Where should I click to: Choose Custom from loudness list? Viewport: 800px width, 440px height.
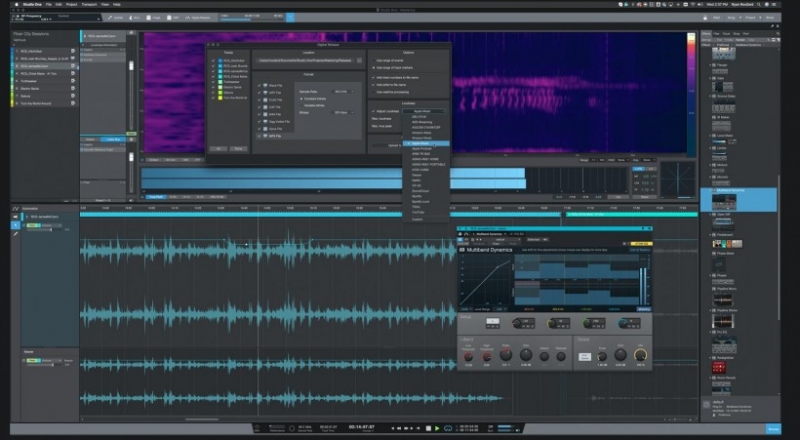point(417,219)
